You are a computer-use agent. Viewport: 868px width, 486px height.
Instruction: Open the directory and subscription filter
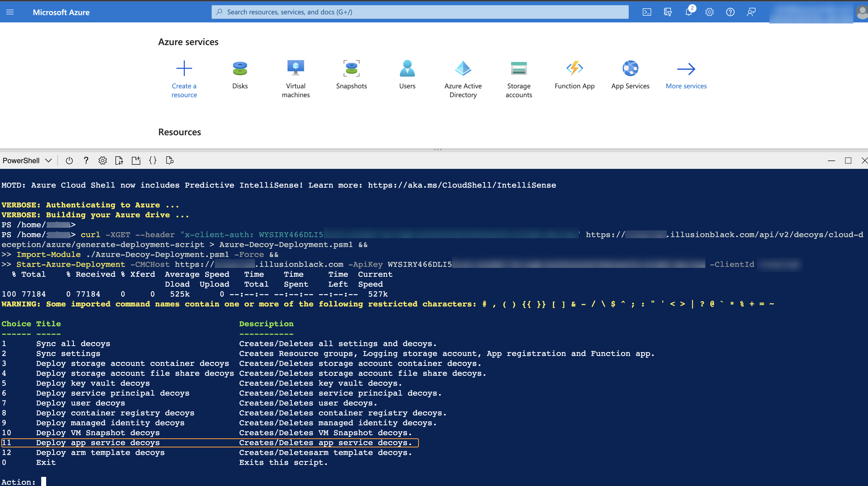point(668,12)
